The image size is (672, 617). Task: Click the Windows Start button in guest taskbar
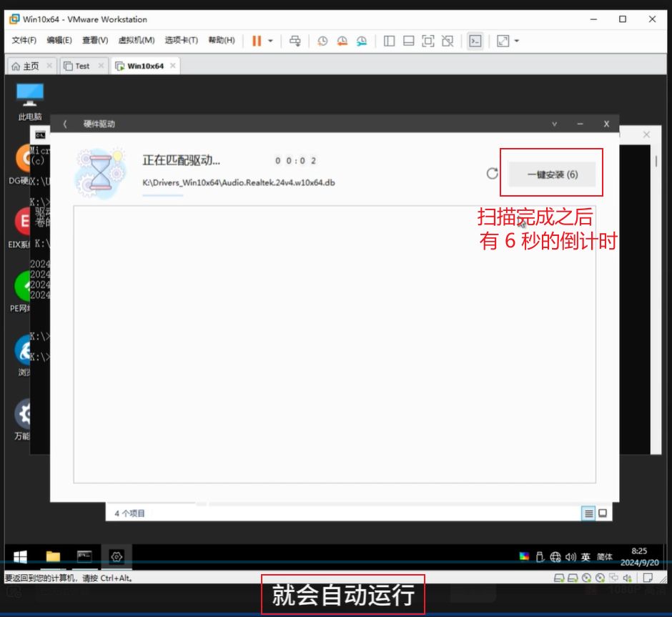[21, 556]
